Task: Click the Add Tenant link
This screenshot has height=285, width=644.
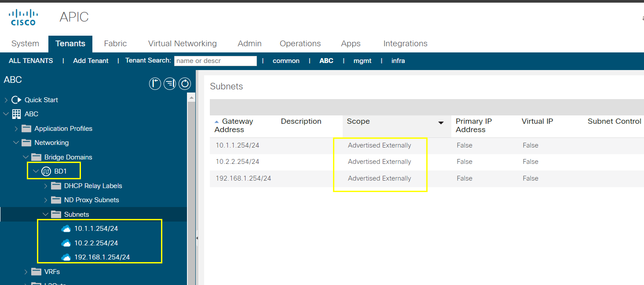Action: click(x=91, y=61)
